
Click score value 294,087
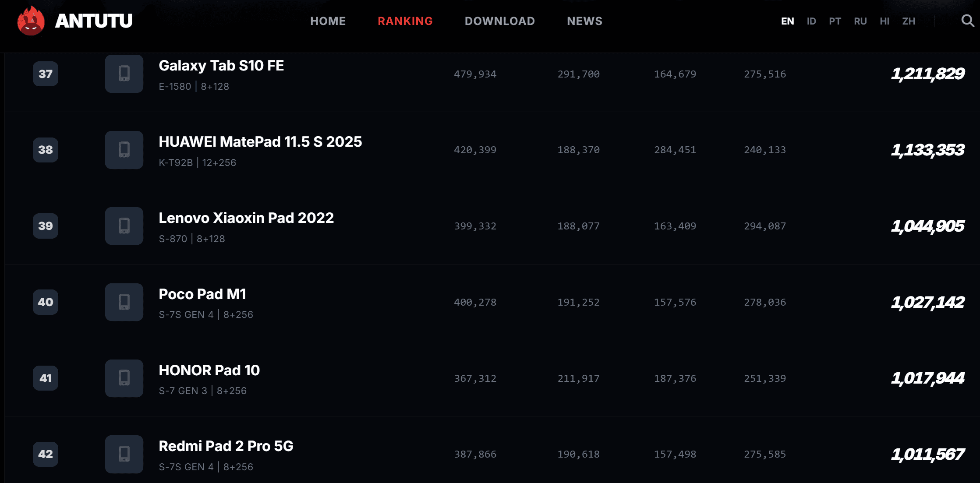[x=765, y=226]
